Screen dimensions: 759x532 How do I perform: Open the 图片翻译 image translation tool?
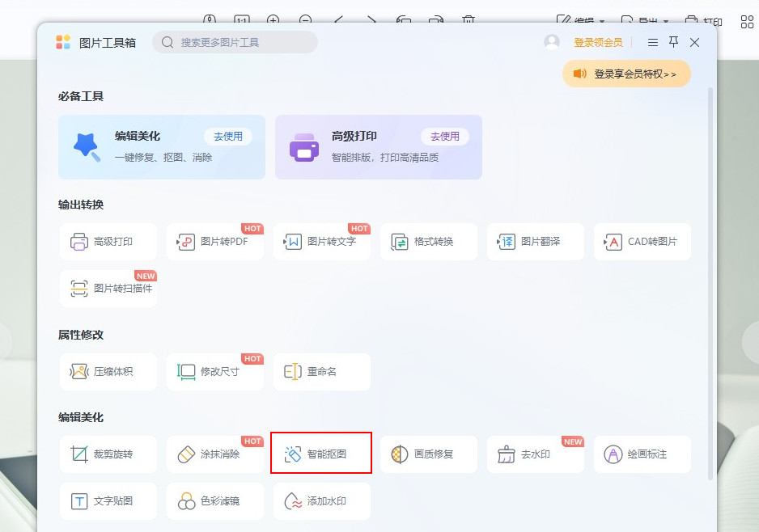[535, 241]
